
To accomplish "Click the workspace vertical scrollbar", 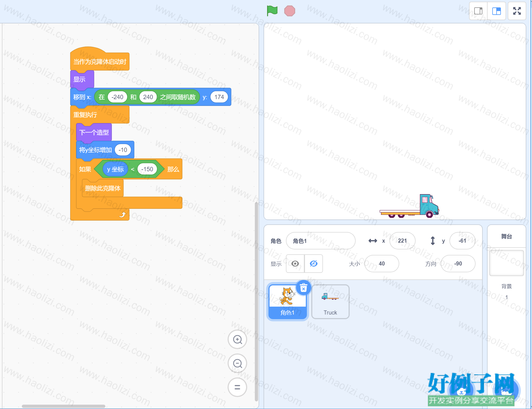I will 256,302.
